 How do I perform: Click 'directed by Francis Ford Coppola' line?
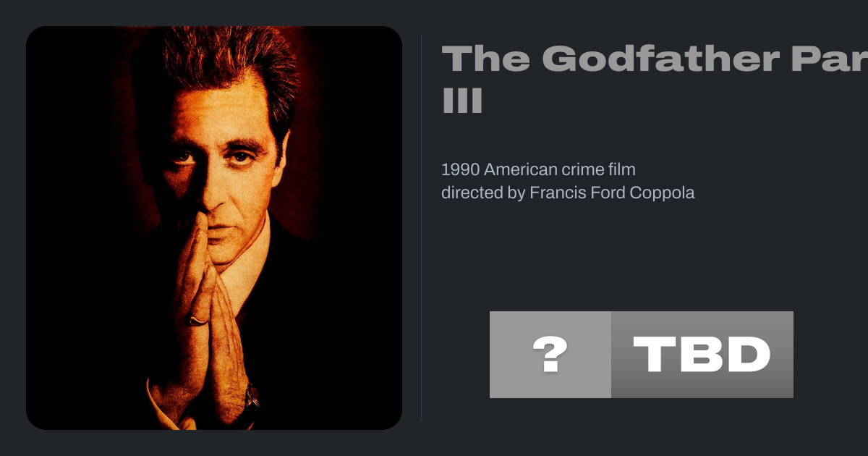[x=568, y=193]
